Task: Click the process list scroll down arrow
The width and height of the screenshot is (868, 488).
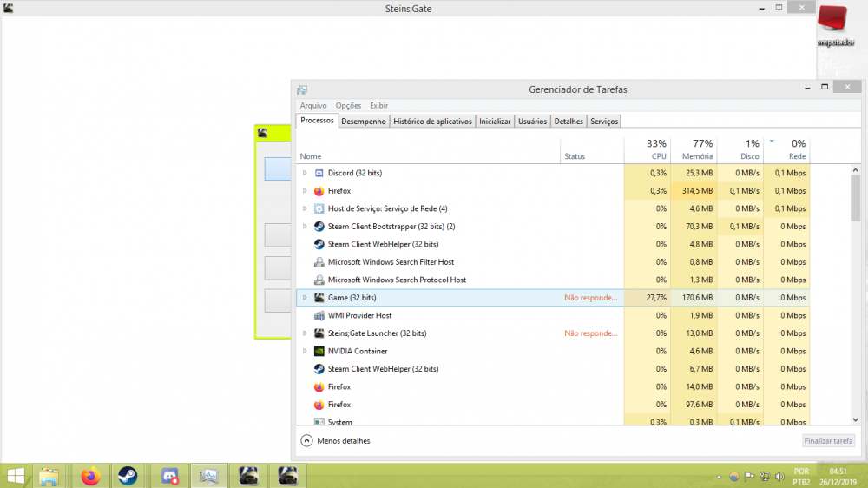Action: pos(855,420)
